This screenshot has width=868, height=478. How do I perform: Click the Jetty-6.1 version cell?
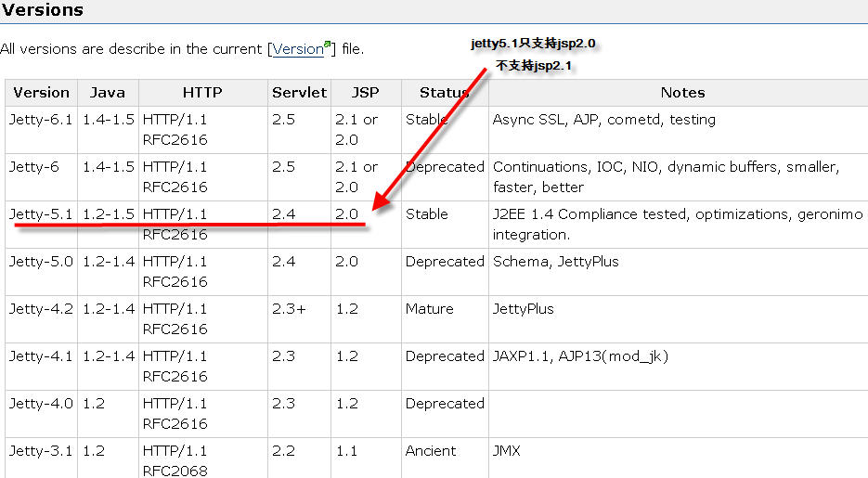click(x=41, y=120)
